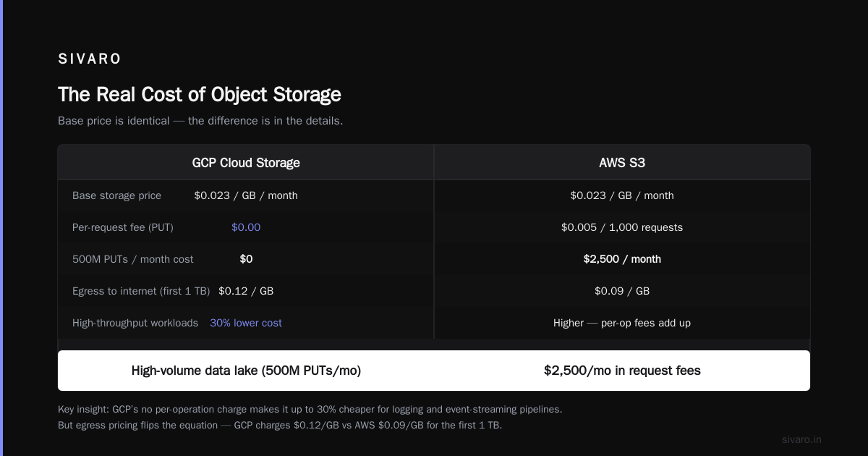Select the GCP Cloud Storage column header
868x456 pixels.
246,163
